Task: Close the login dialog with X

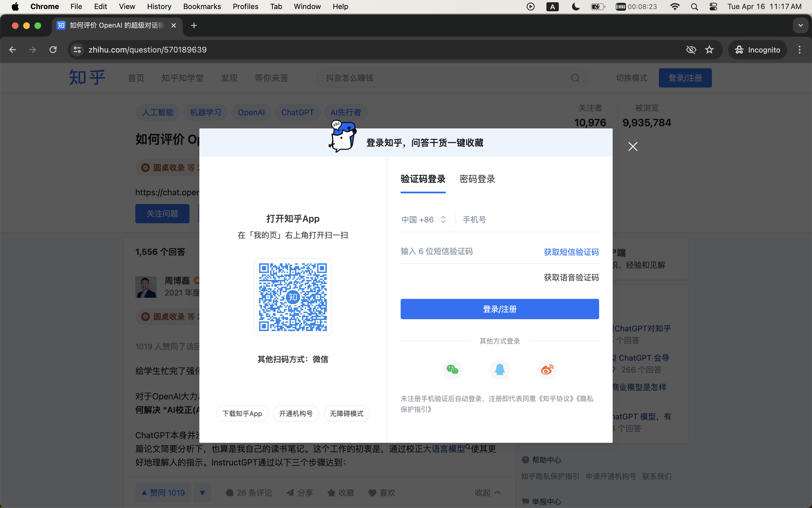Action: (x=633, y=146)
